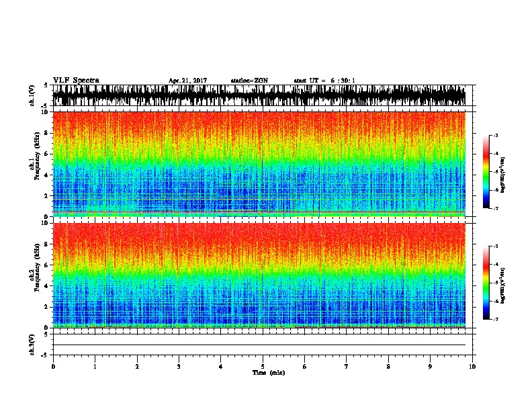
Task: Click the "6" kHz tick of ch.2 spectrogram
Action: (x=47, y=265)
